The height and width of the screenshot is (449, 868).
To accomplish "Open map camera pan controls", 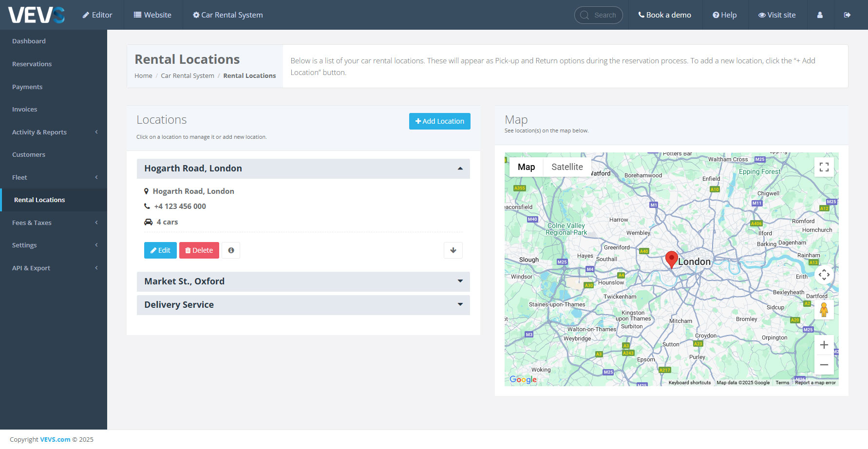I will click(x=824, y=275).
